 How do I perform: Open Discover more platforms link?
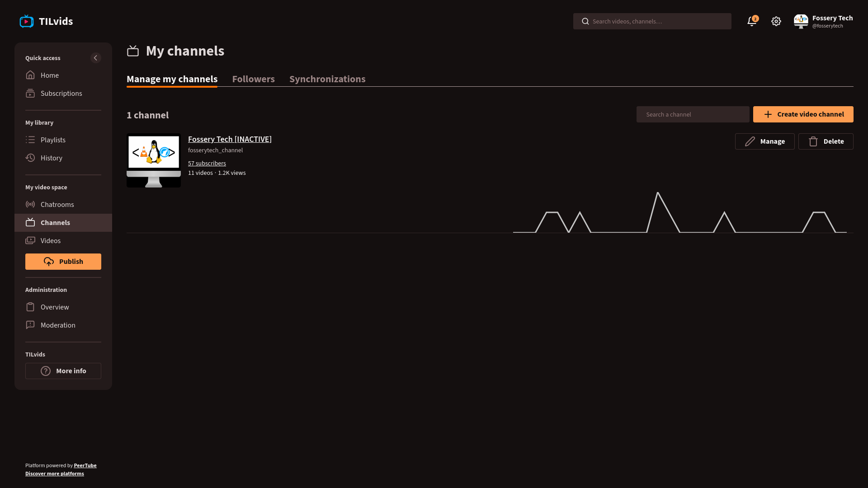[x=55, y=474]
